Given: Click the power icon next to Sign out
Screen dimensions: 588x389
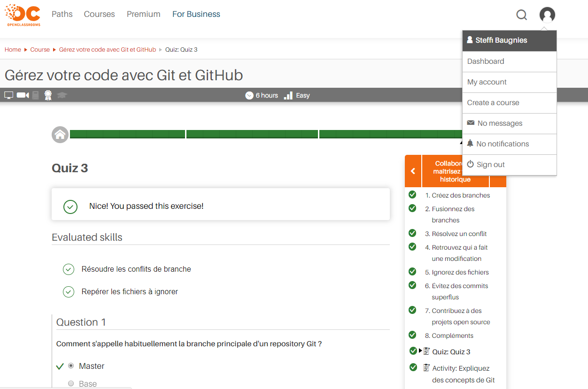Looking at the screenshot, I should pyautogui.click(x=471, y=164).
